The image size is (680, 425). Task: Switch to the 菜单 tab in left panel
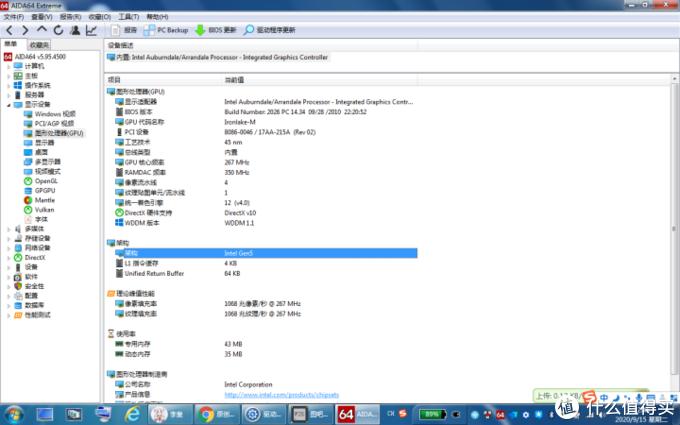point(11,44)
